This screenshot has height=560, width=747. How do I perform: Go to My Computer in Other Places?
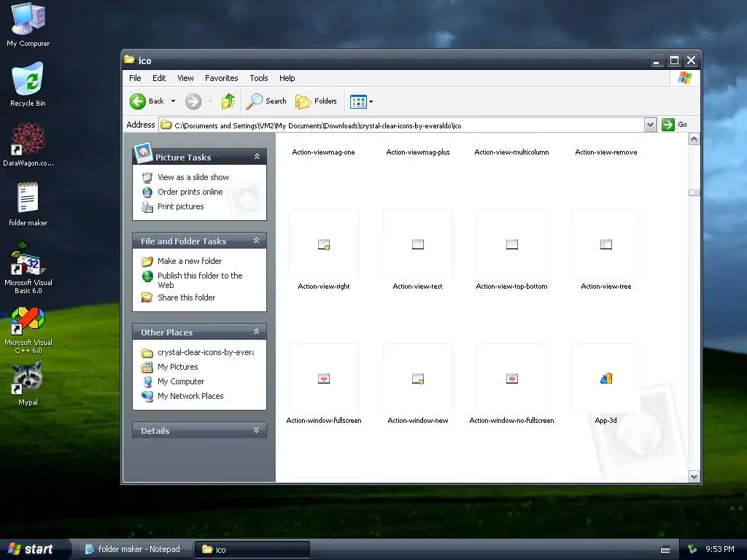pos(181,381)
